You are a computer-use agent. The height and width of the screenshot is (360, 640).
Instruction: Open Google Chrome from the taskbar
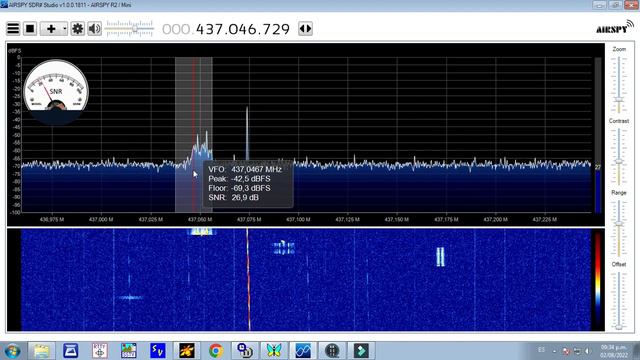(x=216, y=351)
